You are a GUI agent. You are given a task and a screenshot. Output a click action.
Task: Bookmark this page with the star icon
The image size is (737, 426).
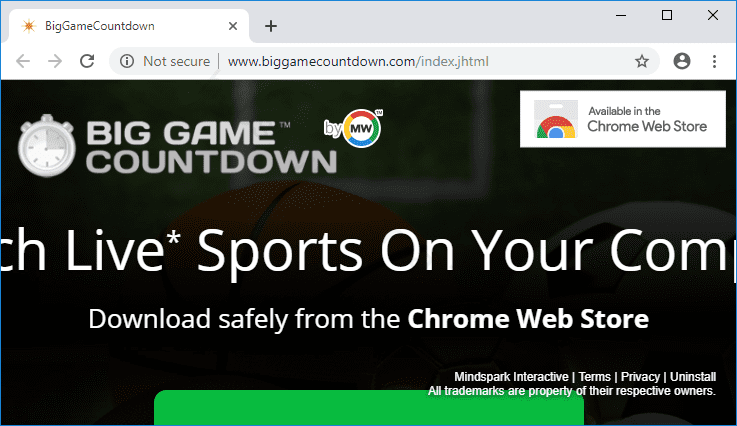[x=642, y=61]
